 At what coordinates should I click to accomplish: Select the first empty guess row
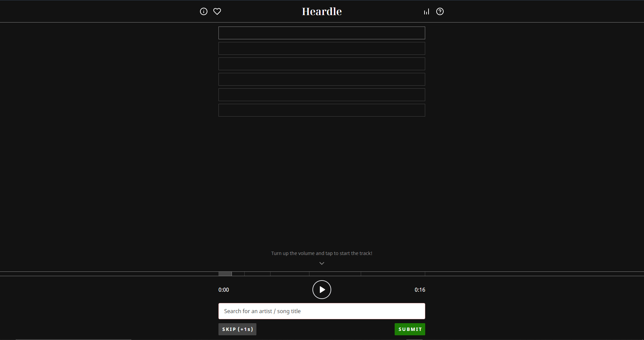pyautogui.click(x=321, y=33)
